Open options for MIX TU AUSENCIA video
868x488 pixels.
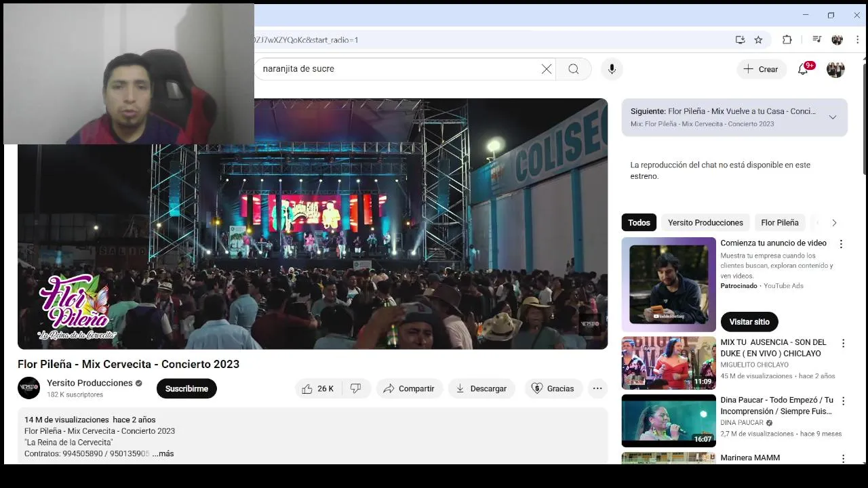[x=843, y=344]
